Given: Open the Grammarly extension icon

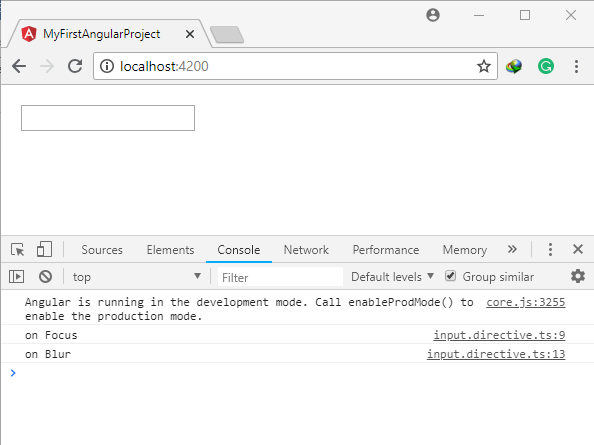Looking at the screenshot, I should tap(546, 66).
